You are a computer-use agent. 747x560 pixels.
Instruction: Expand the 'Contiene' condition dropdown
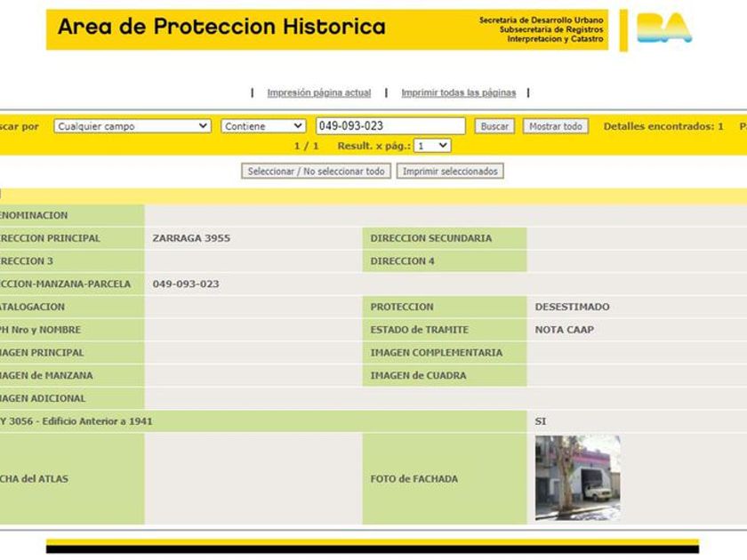pyautogui.click(x=262, y=126)
